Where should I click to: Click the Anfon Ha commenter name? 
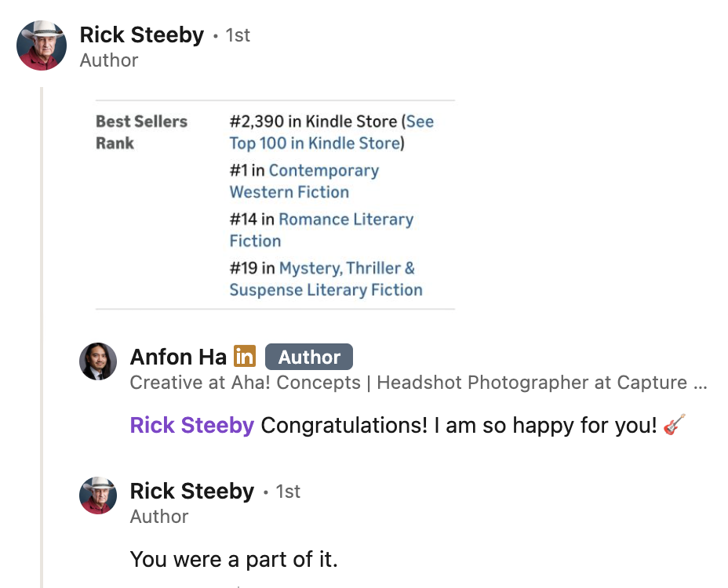coord(178,358)
